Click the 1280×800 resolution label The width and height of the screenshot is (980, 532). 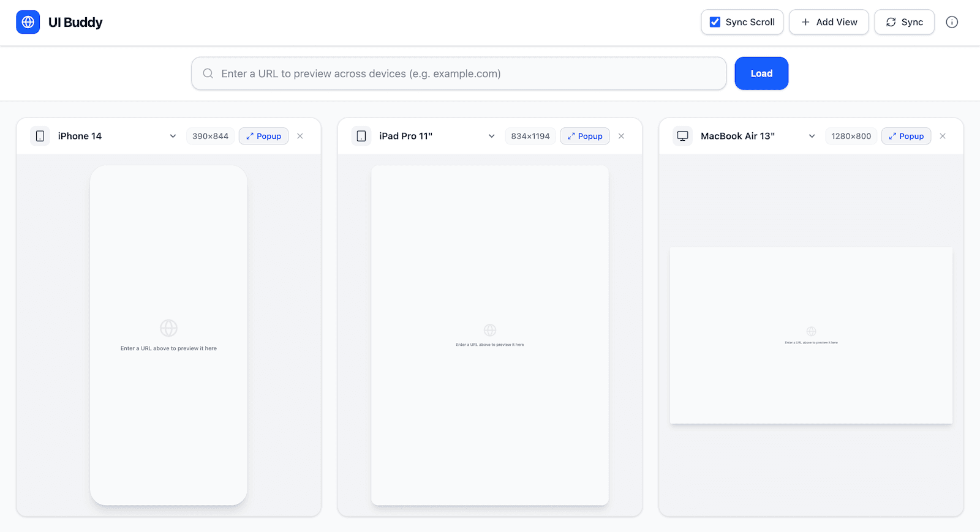click(x=851, y=136)
